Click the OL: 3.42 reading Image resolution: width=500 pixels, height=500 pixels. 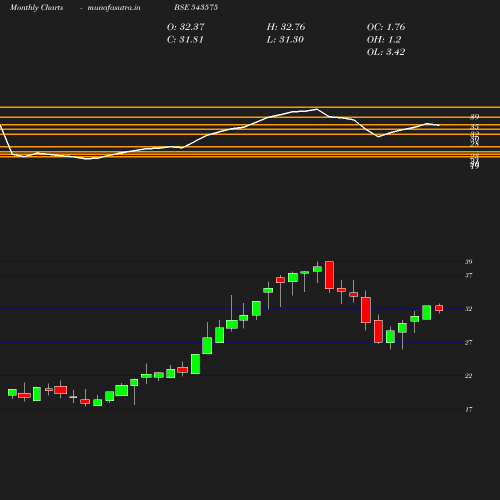386,52
